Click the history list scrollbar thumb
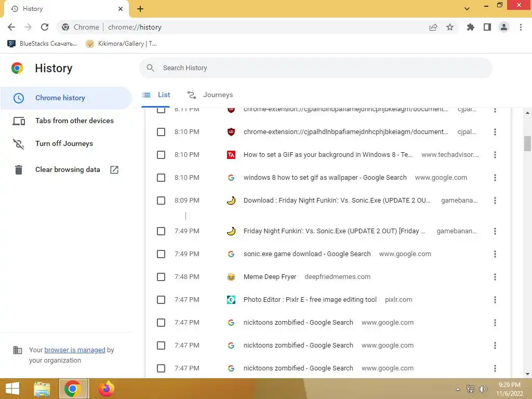 pyautogui.click(x=527, y=143)
